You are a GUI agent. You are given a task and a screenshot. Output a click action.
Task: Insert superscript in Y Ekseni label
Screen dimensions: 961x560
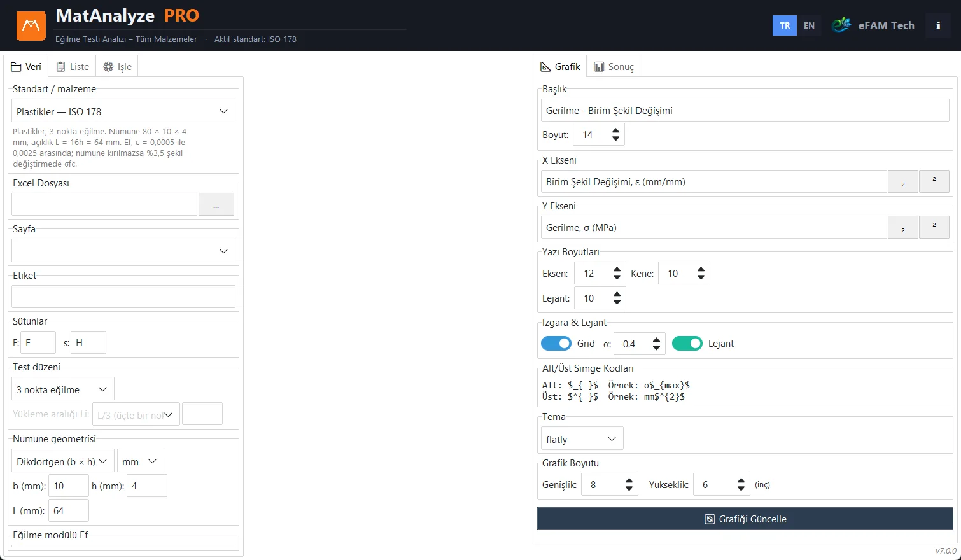(x=934, y=228)
